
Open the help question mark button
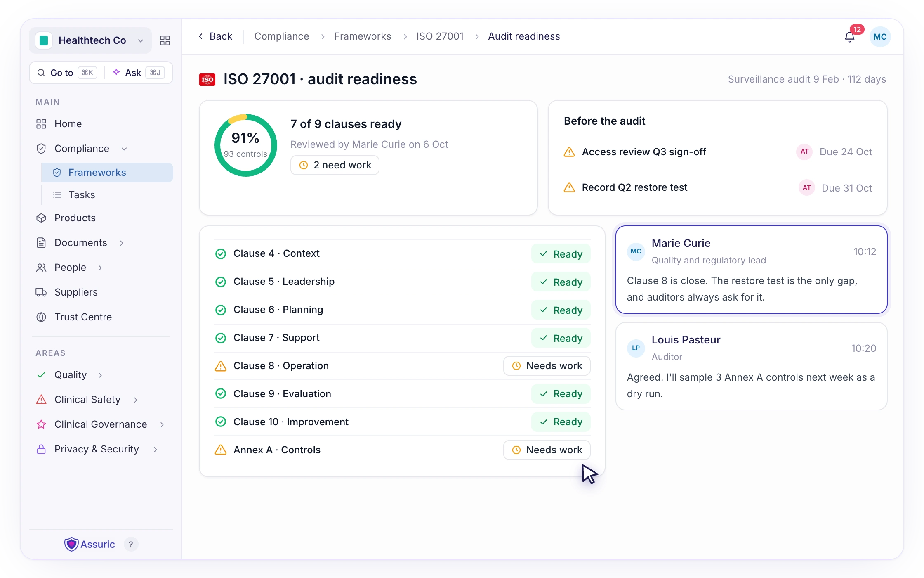(x=131, y=544)
